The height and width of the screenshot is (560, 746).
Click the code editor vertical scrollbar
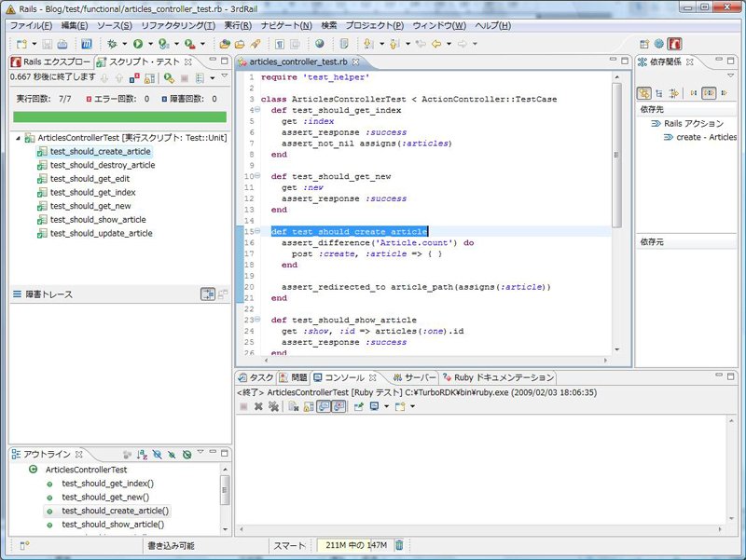[616, 155]
